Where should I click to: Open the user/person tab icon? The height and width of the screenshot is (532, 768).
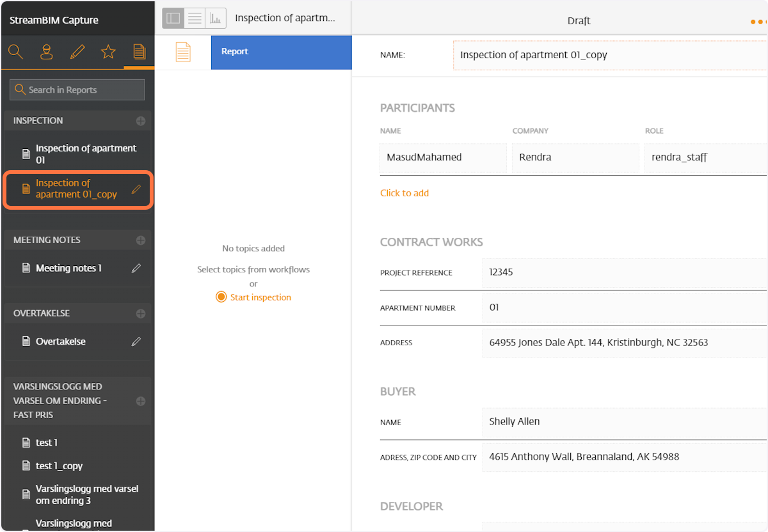46,52
